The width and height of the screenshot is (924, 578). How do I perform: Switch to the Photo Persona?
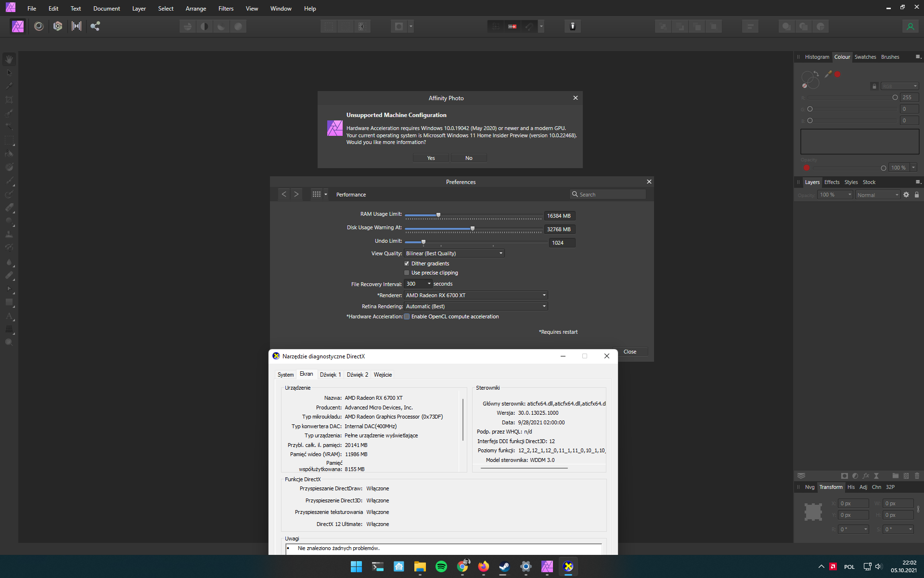18,26
